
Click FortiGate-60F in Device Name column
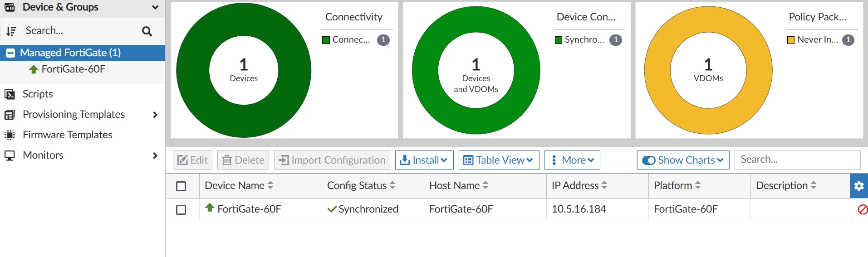(x=250, y=209)
